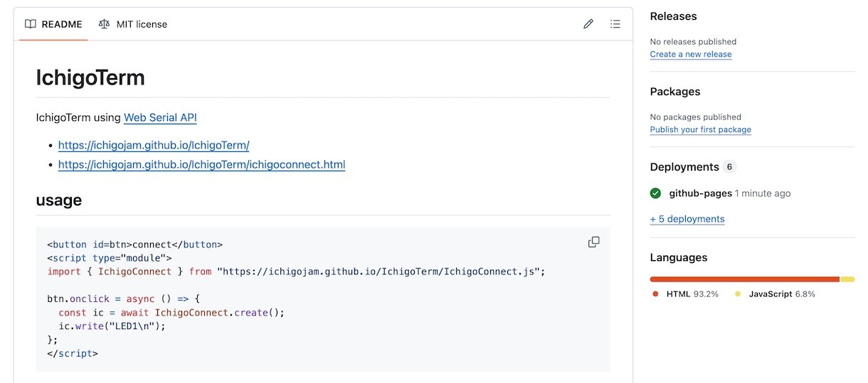Select the JavaScript 6.8% language entry
Screen dimensions: 868x383
click(x=776, y=294)
